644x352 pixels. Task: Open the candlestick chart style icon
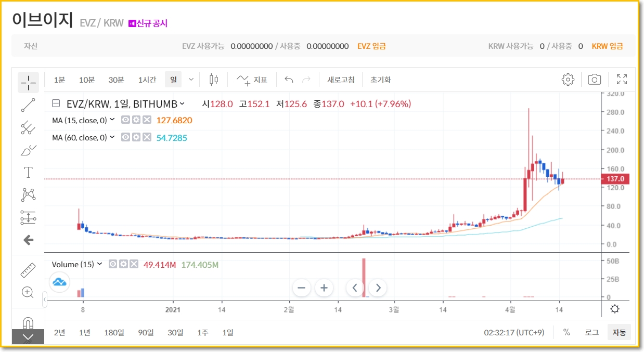(213, 80)
